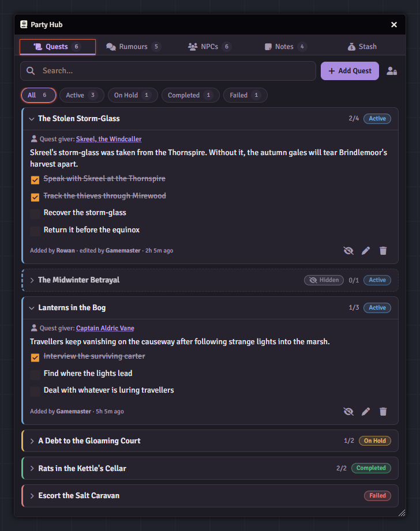Screen dimensions: 420x531
Task: Open Captain Aldric Vane NPC link
Action: 105,328
